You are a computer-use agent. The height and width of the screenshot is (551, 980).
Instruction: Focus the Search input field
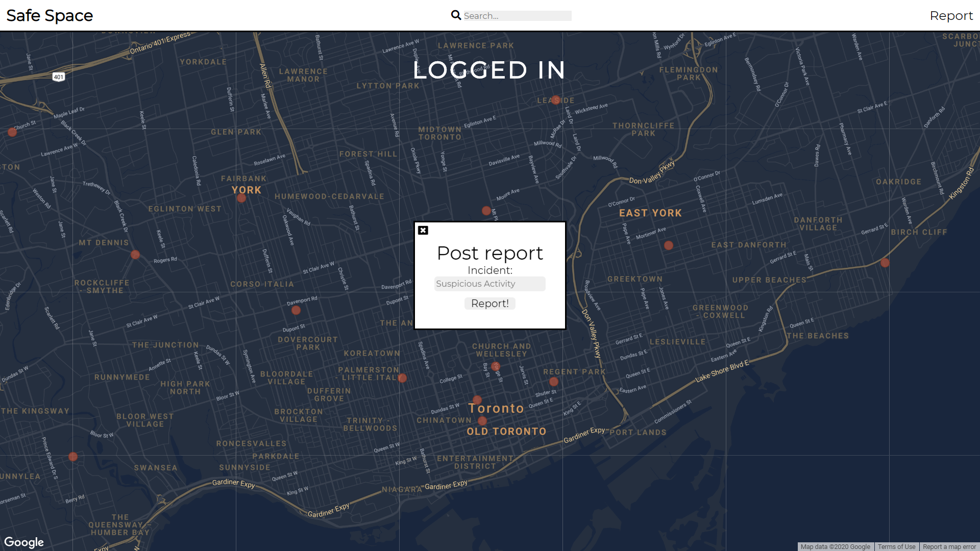(x=517, y=16)
